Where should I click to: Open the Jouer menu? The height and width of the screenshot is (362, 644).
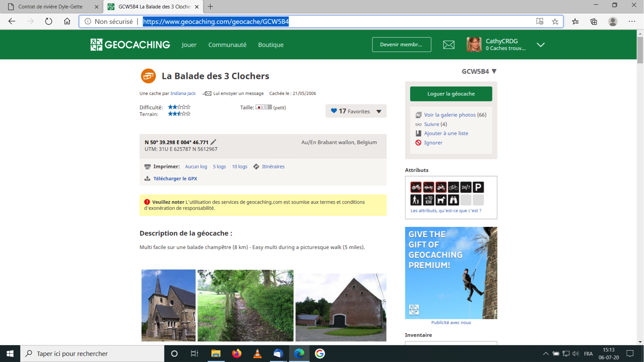[x=189, y=45]
